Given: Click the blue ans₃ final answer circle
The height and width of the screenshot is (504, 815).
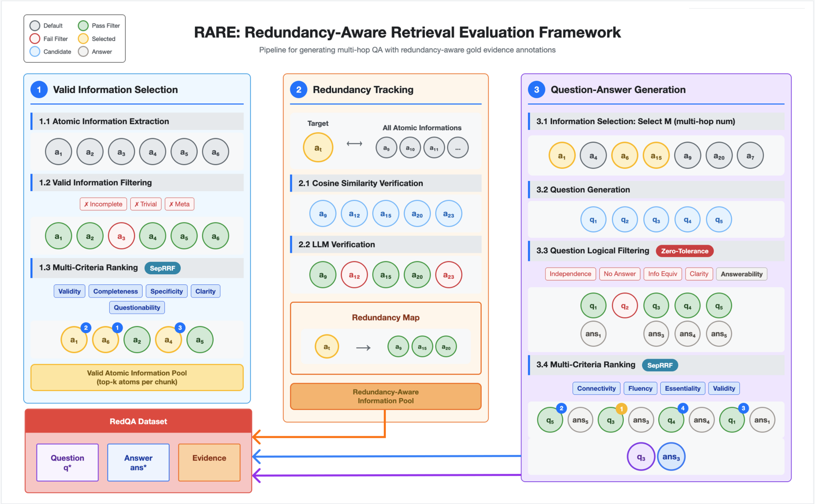Looking at the screenshot, I should (x=671, y=457).
